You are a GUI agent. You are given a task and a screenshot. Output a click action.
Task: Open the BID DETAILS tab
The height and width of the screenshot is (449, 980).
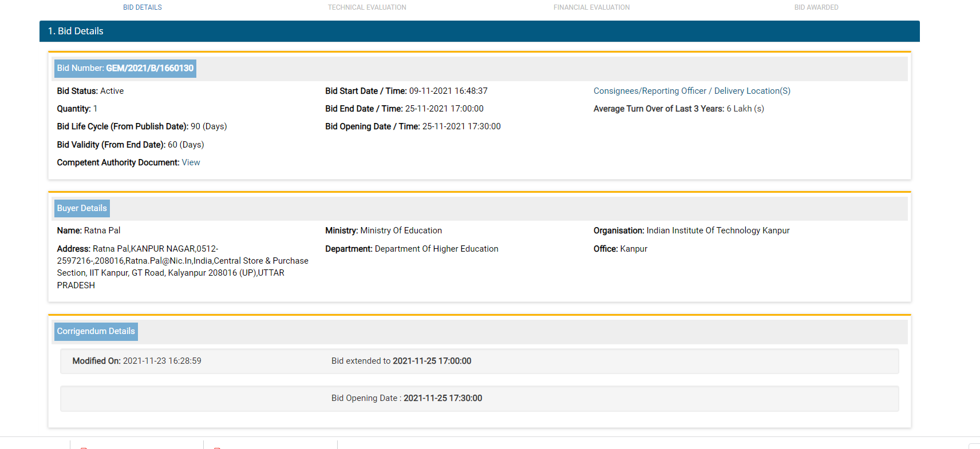[142, 7]
